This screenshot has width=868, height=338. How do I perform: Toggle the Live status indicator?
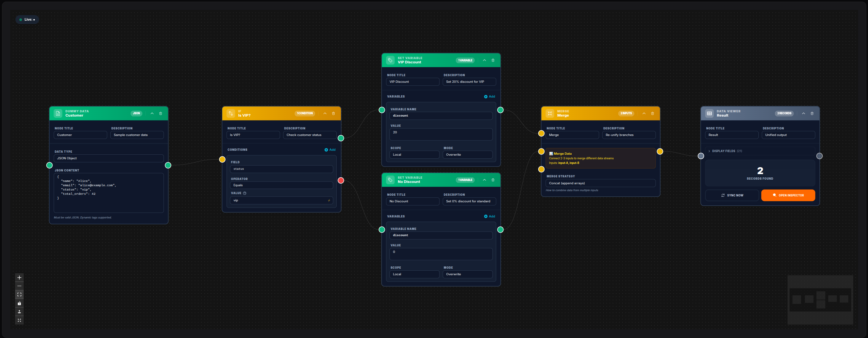click(x=27, y=19)
